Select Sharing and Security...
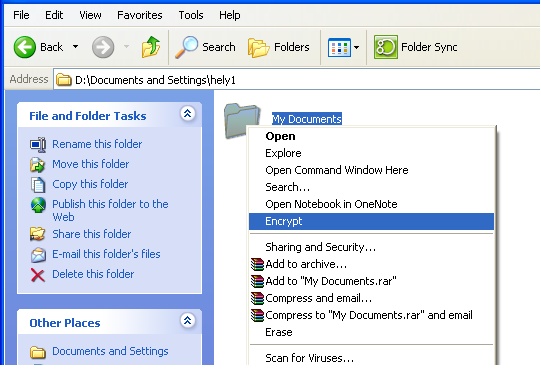 (x=371, y=247)
